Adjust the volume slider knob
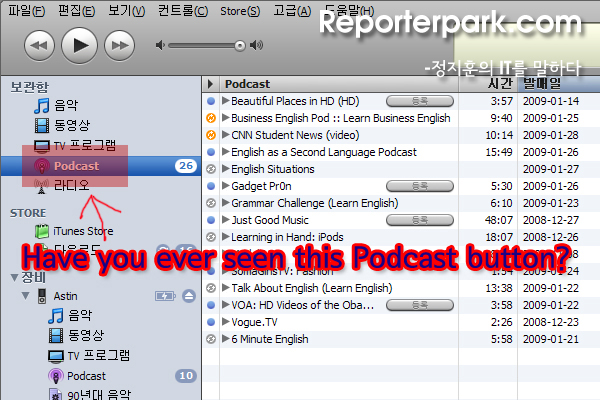The height and width of the screenshot is (400, 600). 240,46
